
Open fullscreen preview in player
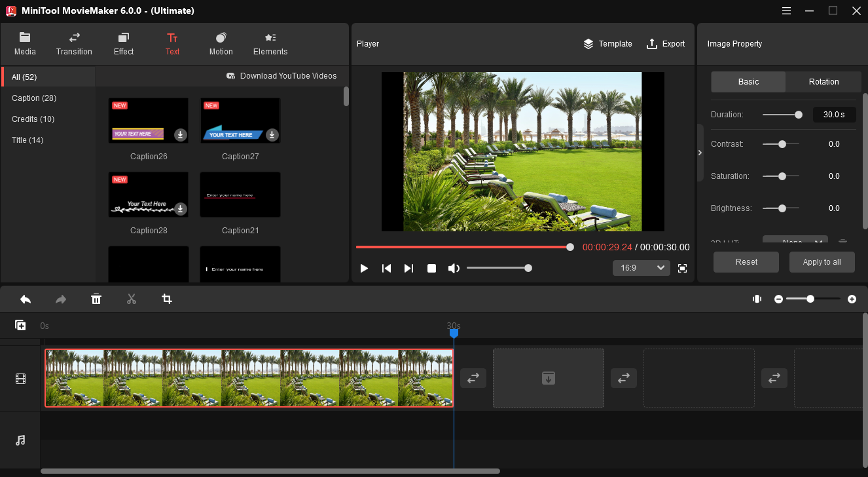(682, 268)
